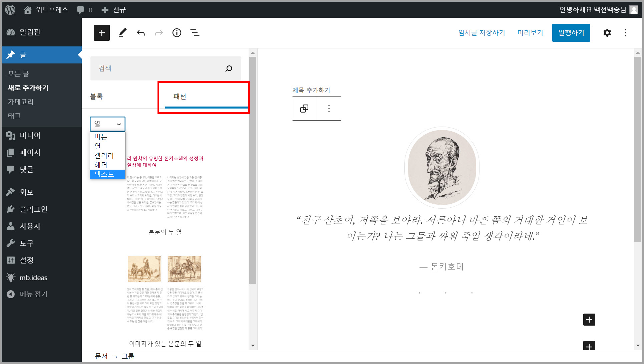Click the group block type icon

[x=304, y=109]
